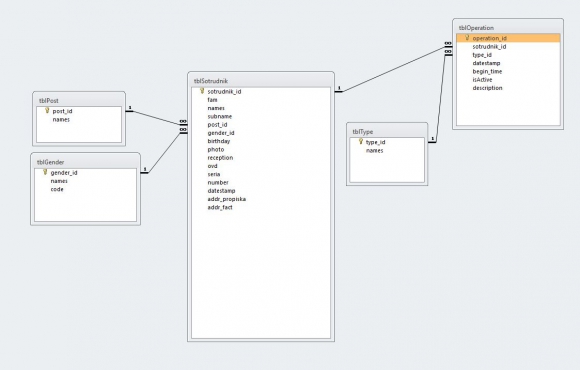Click the key icon of highlighted operation_id
Viewport: 580px width, 370px height.
click(467, 38)
